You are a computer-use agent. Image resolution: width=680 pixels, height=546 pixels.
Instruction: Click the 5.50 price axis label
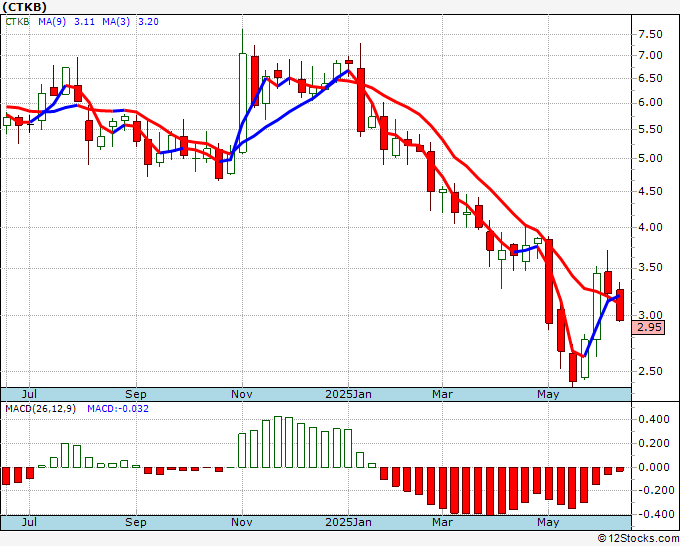coord(650,129)
